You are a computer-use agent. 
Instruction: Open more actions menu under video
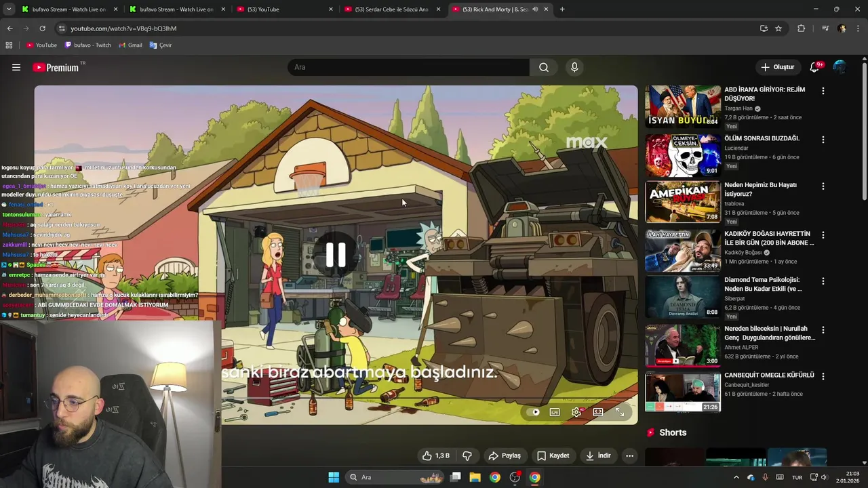629,455
